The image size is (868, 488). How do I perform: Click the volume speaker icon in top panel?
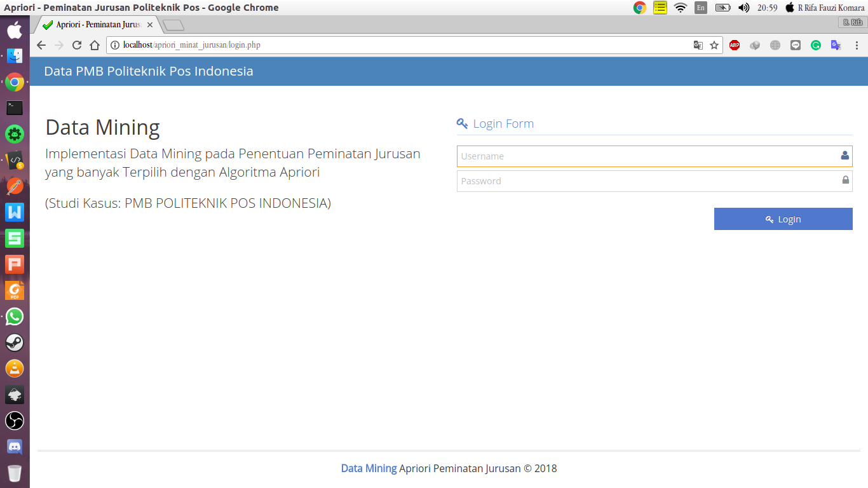(743, 8)
